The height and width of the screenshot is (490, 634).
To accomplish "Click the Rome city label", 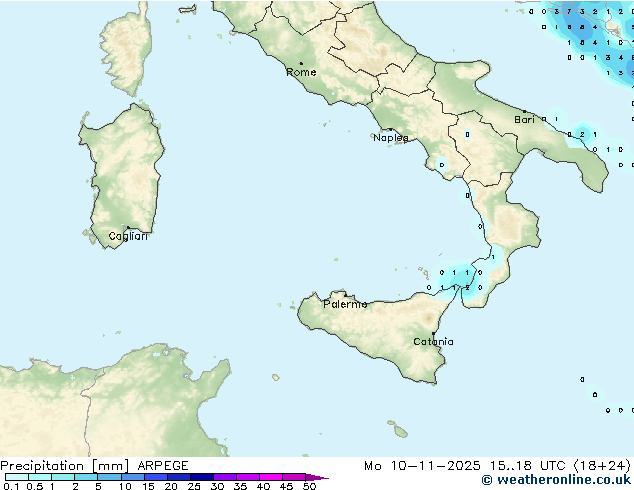I will 301,72.
